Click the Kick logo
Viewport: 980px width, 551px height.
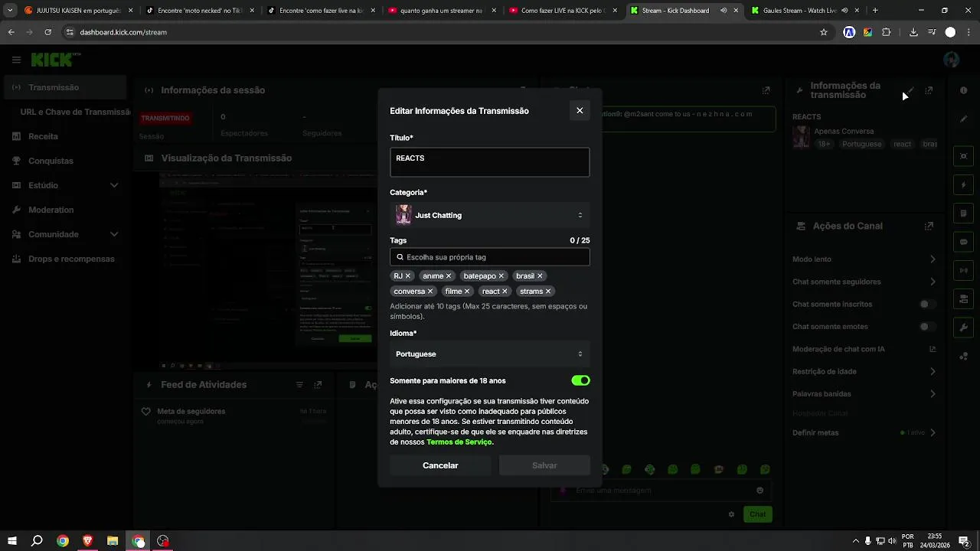click(x=55, y=60)
